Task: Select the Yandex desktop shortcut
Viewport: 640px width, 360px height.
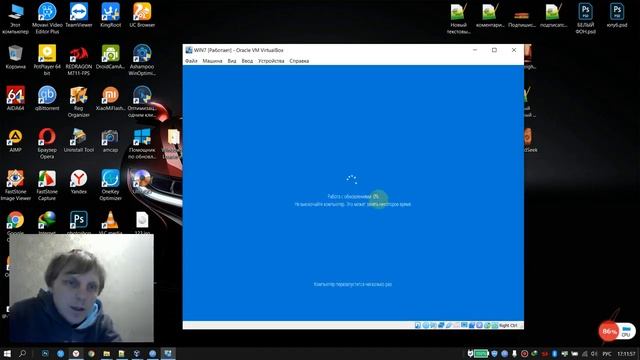Action: [x=79, y=182]
